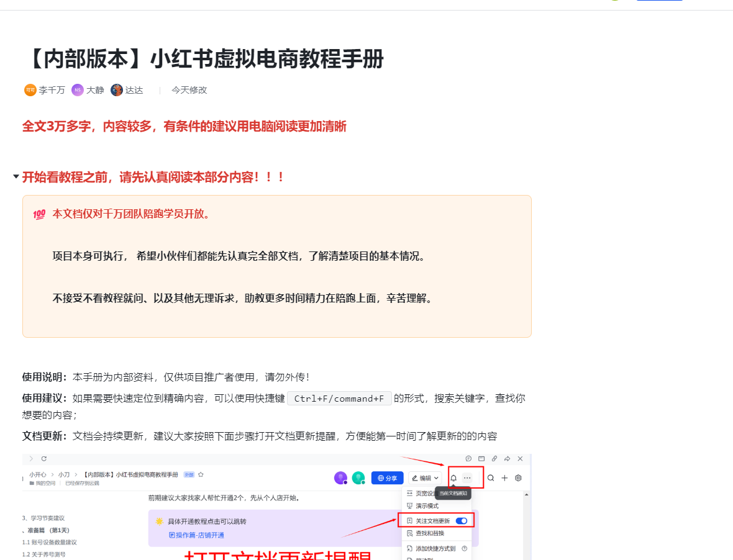
Task: Click 李千万's orange avatar
Action: coord(30,90)
